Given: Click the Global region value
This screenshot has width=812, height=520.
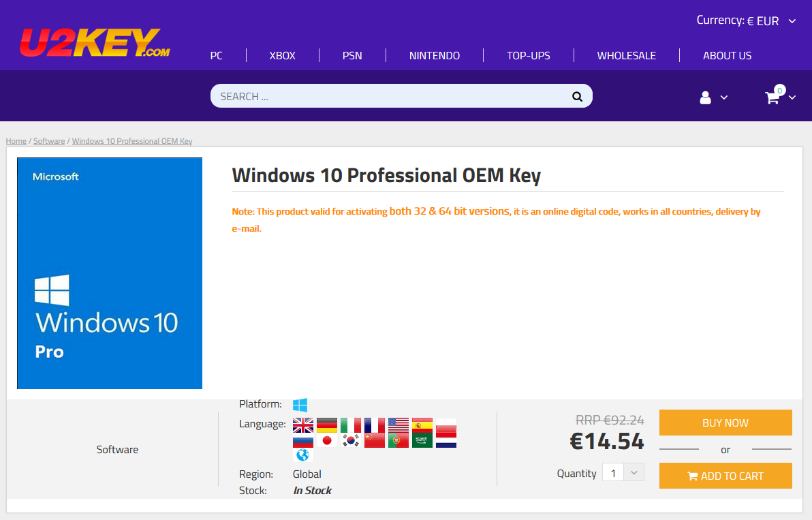Looking at the screenshot, I should (x=307, y=474).
